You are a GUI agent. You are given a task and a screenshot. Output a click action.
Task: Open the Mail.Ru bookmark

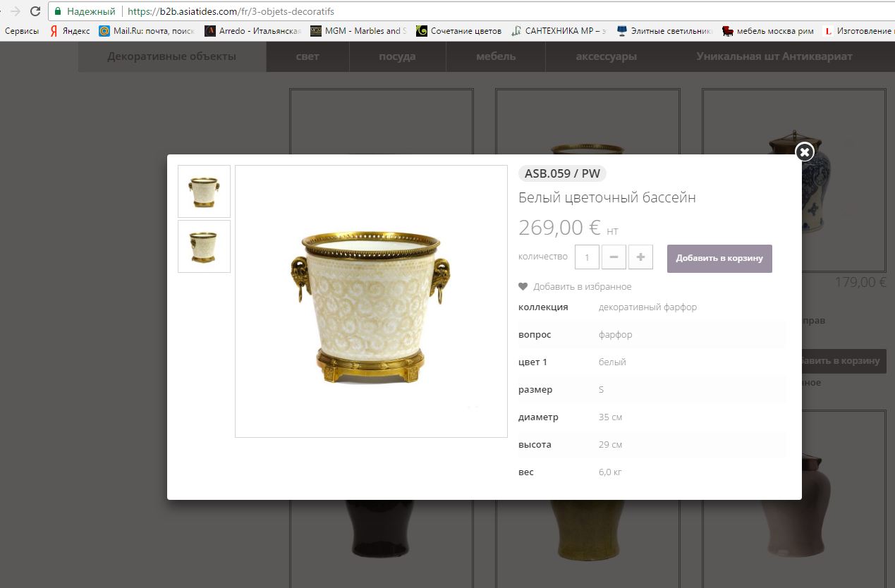coord(146,31)
